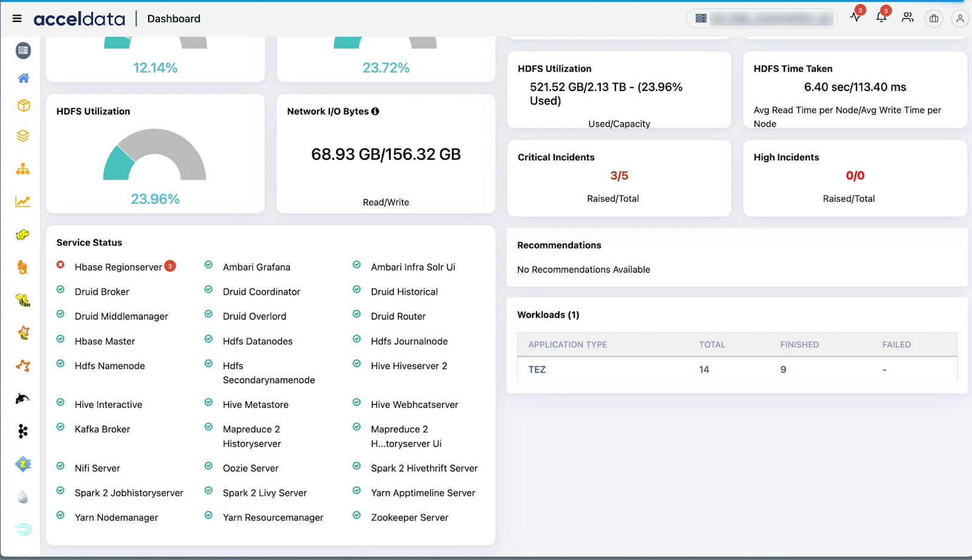This screenshot has width=972, height=560.
Task: Click Oozie Server service name
Action: tap(251, 468)
